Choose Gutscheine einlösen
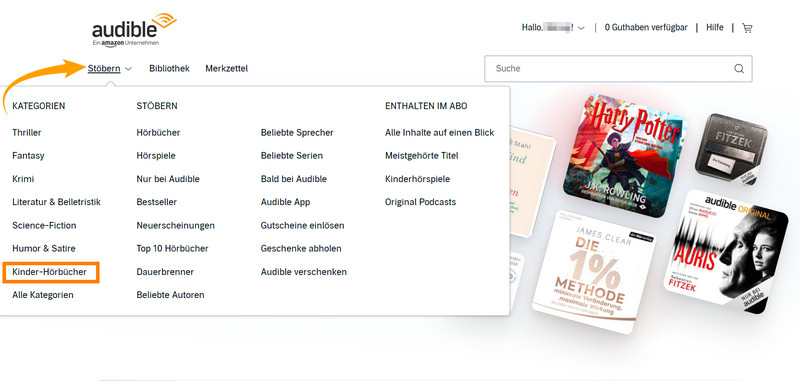Viewport: 800px width, 381px height. 303,225
